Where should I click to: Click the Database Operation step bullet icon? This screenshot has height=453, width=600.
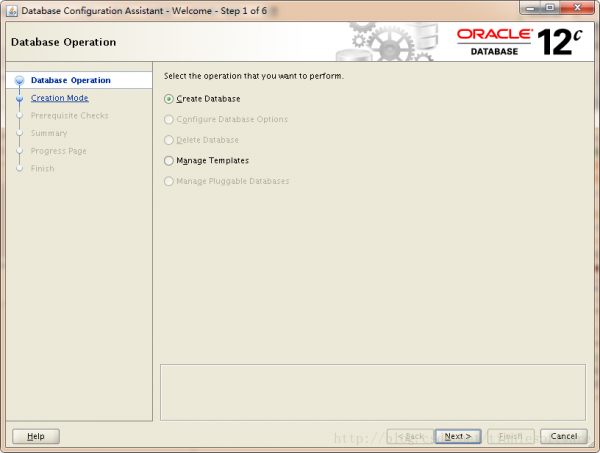click(x=20, y=80)
